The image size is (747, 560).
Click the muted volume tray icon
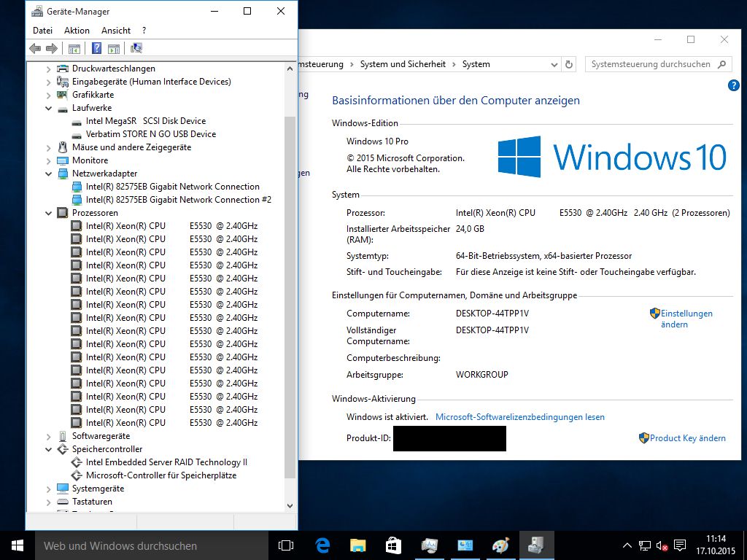pyautogui.click(x=662, y=545)
